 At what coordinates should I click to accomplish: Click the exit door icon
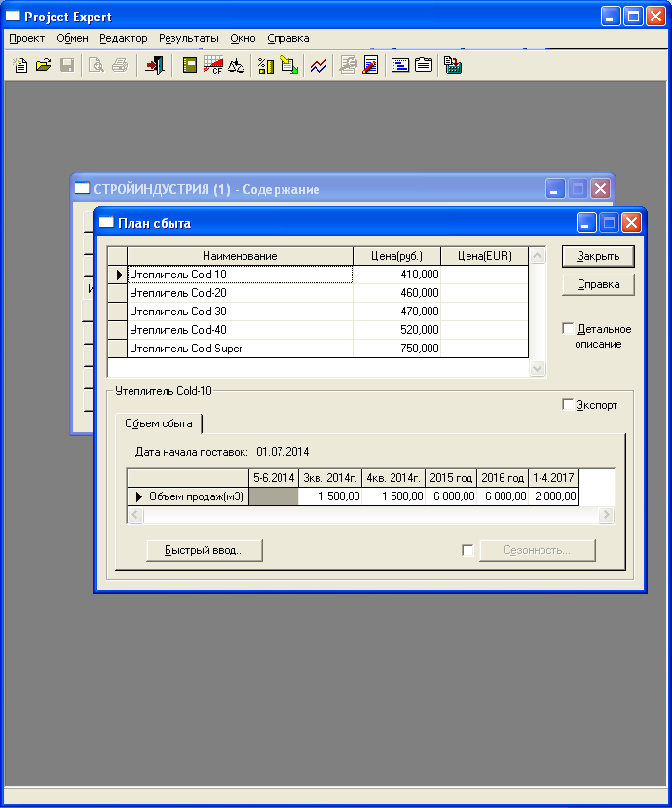click(155, 65)
